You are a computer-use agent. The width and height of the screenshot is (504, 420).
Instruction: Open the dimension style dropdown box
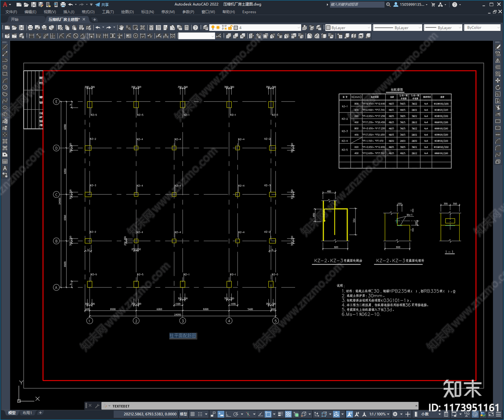coord(197,36)
